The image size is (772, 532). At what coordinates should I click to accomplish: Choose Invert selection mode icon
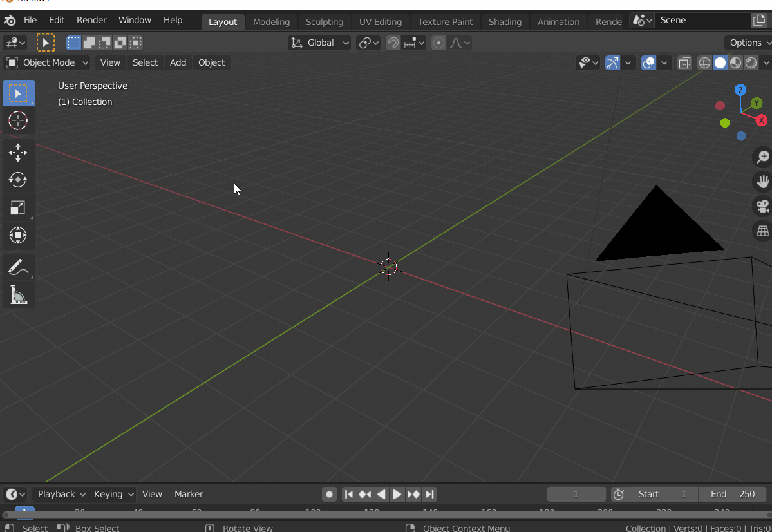tap(120, 43)
